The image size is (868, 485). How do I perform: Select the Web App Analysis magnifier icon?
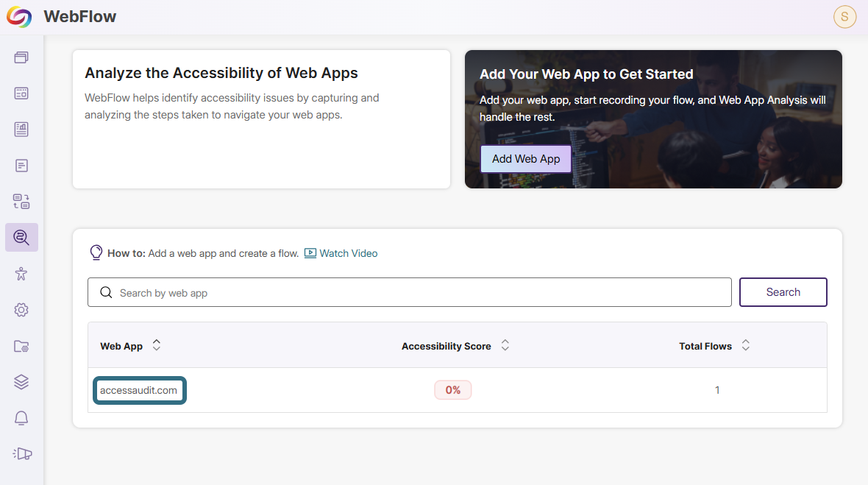pos(21,238)
